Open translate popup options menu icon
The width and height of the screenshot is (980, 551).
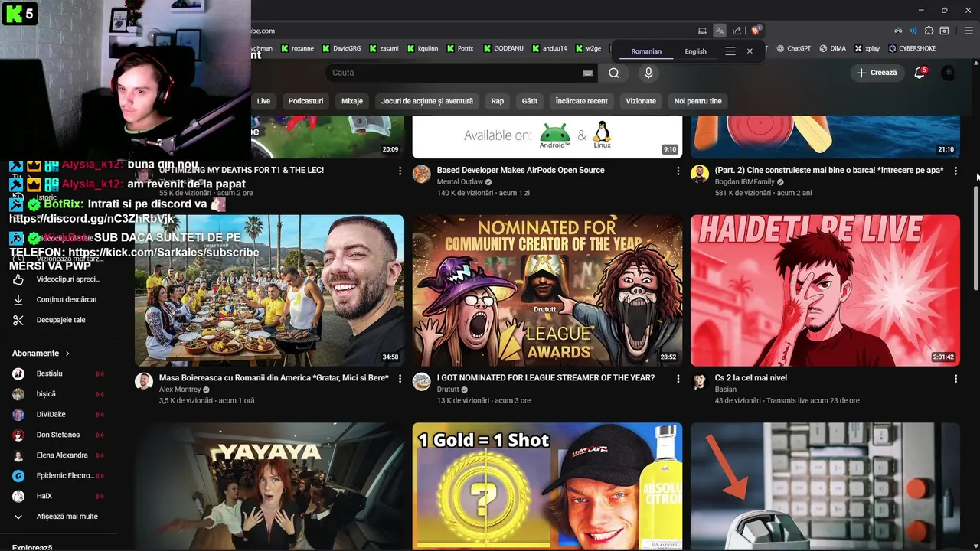(x=730, y=51)
